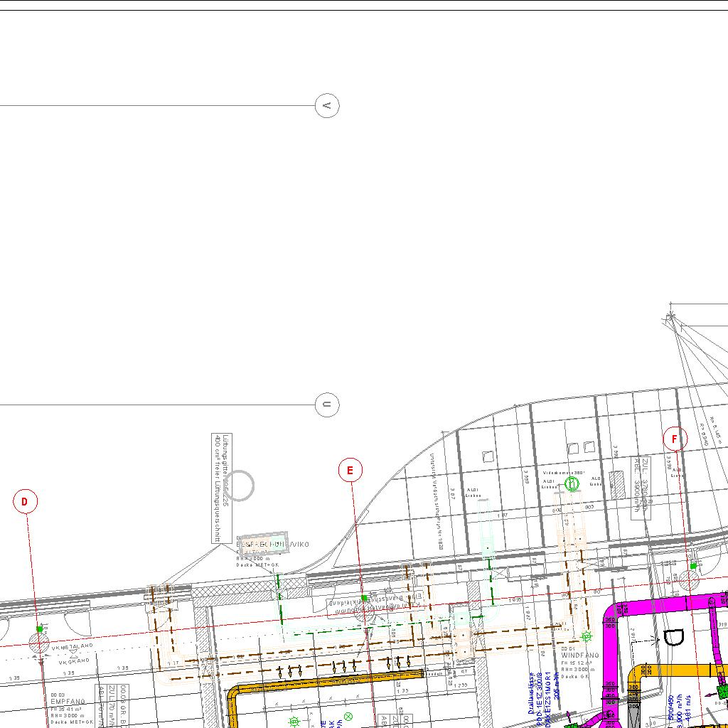
Task: Click the grey circle beside the Lüftungsgitter note
Action: [241, 486]
